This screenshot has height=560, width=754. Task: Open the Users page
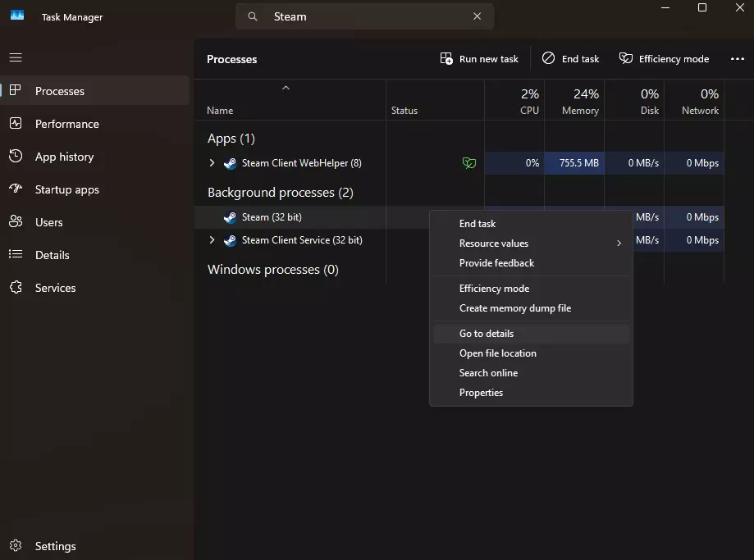point(94,222)
